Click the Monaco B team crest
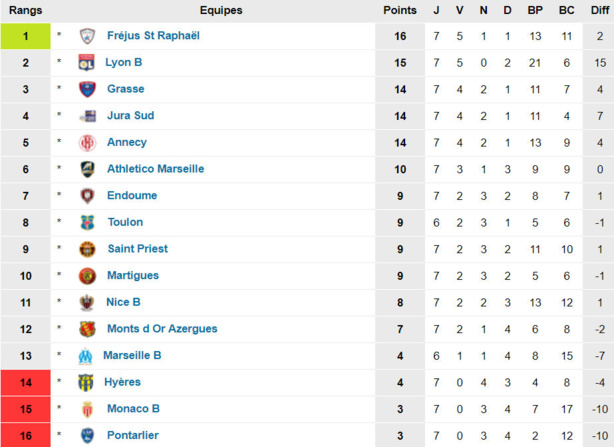614x447 pixels. coord(88,408)
